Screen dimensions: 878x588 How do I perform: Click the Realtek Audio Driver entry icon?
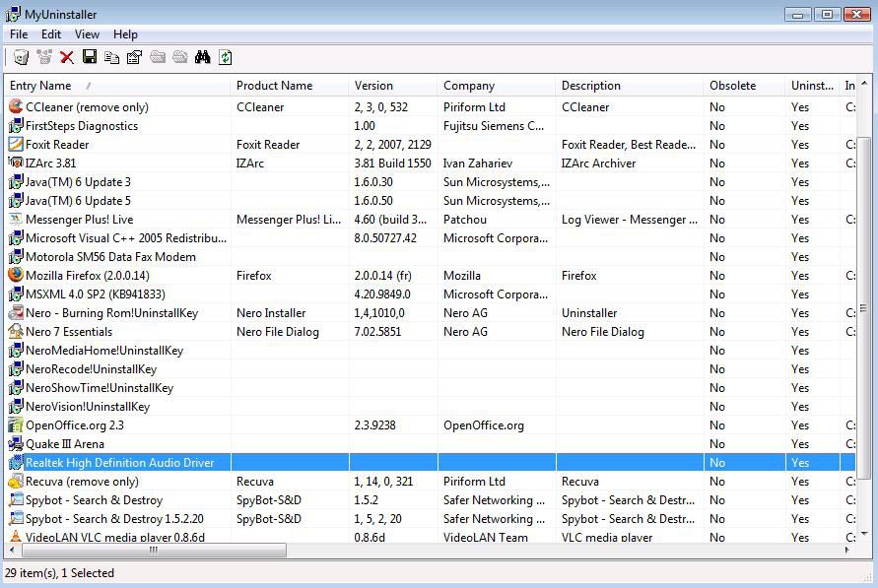16,462
